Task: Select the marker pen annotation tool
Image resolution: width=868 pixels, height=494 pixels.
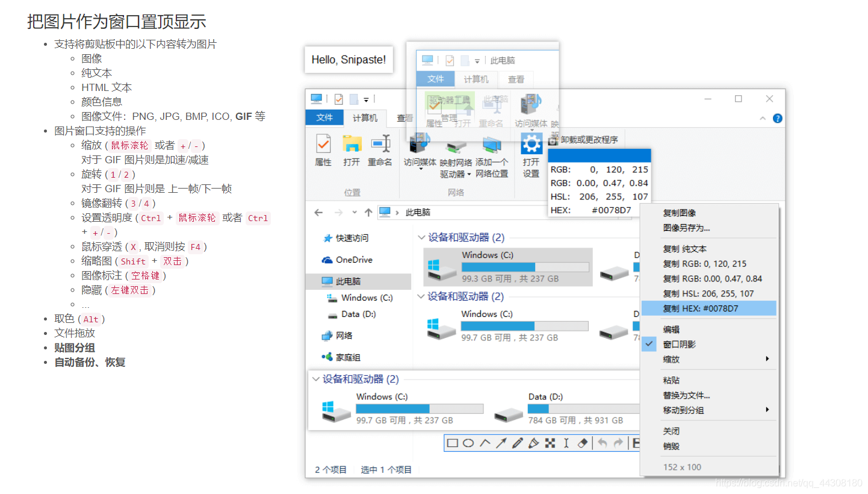Action: (x=533, y=443)
